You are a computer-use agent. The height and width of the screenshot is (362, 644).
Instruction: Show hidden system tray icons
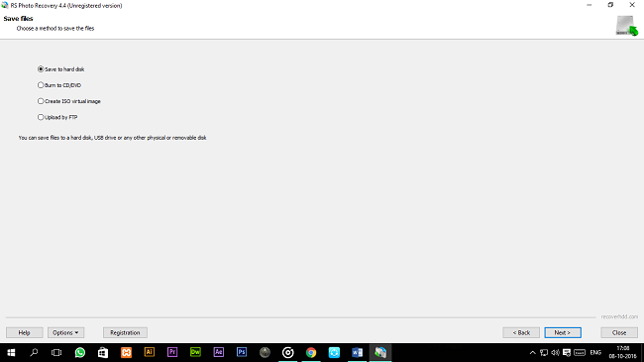pyautogui.click(x=533, y=352)
